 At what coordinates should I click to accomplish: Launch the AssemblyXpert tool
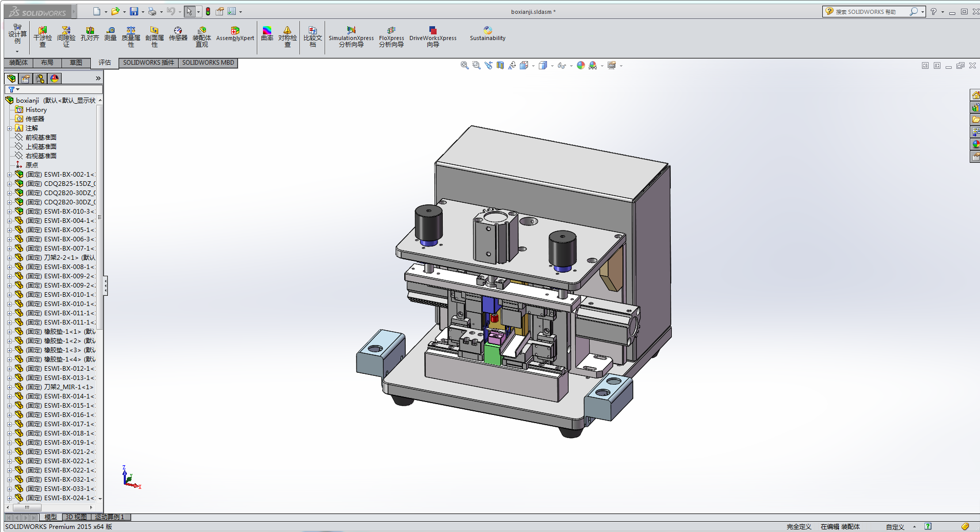[235, 34]
